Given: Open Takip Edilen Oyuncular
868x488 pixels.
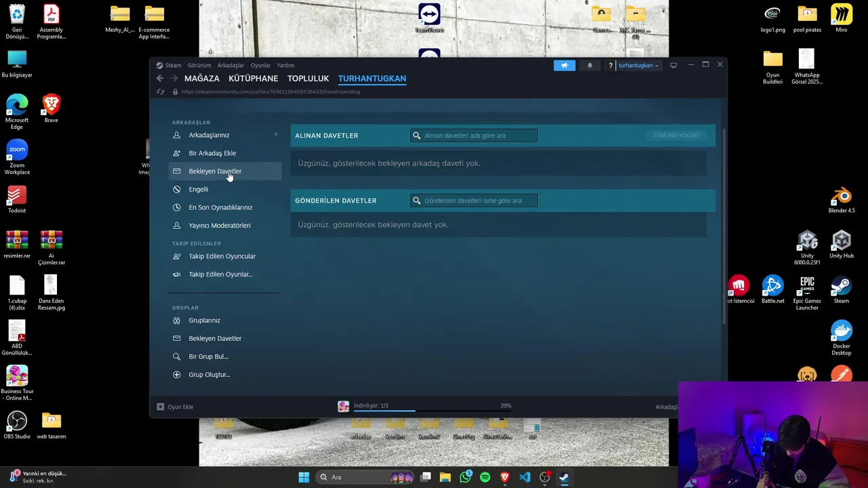Looking at the screenshot, I should 225,256.
